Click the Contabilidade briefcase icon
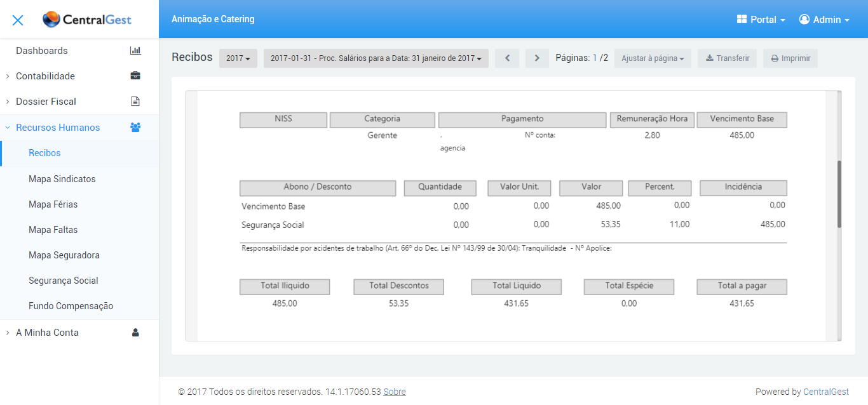 tap(135, 76)
